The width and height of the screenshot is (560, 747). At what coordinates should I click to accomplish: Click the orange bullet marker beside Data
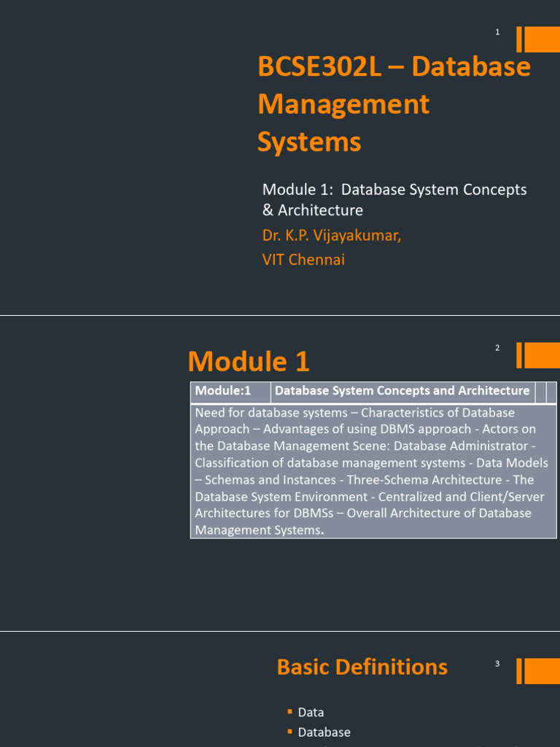289,712
